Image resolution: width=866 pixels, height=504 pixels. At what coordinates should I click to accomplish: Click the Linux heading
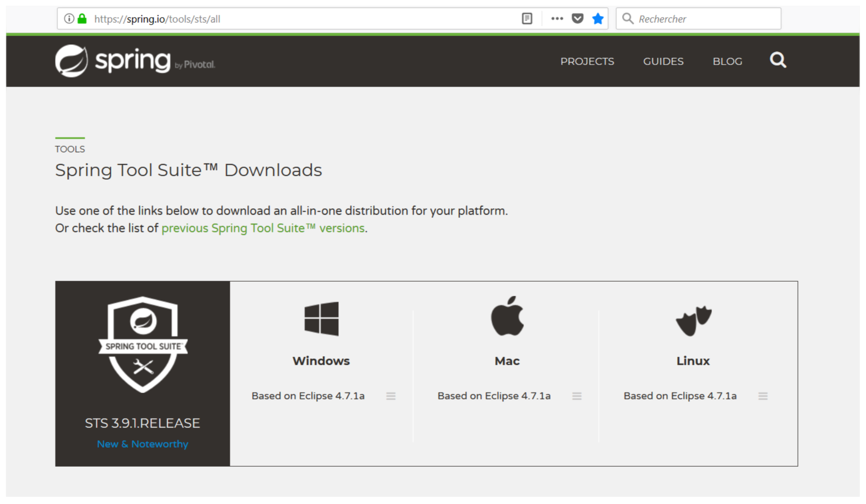click(693, 361)
